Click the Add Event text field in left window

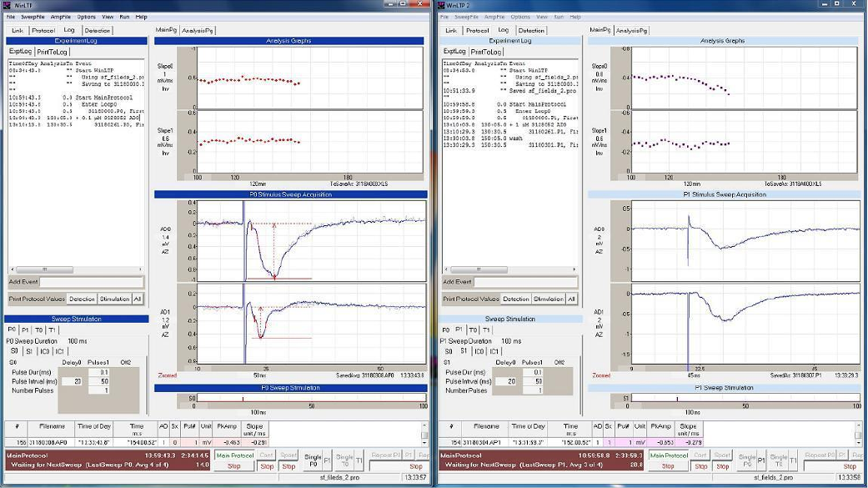(x=91, y=282)
